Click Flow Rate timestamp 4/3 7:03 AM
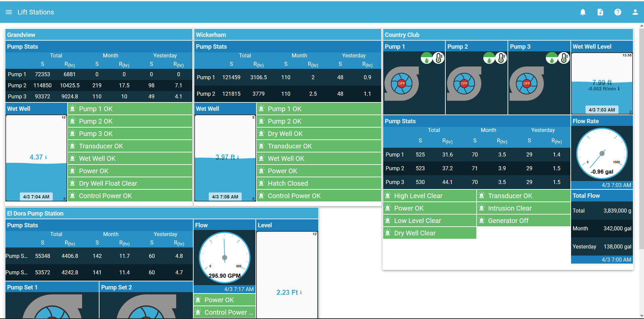Image resolution: width=644 pixels, height=319 pixels. click(616, 185)
